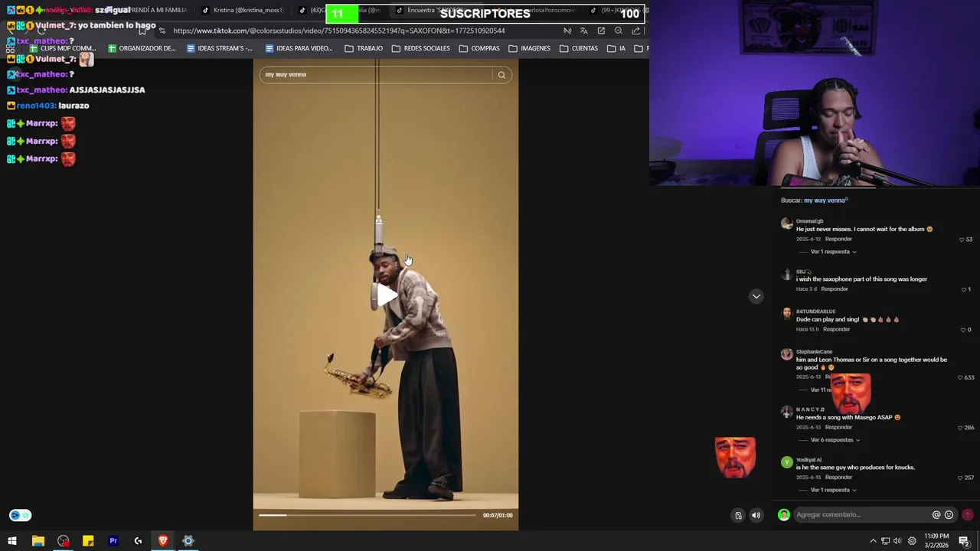Click the red post comment arrow button

point(968,515)
